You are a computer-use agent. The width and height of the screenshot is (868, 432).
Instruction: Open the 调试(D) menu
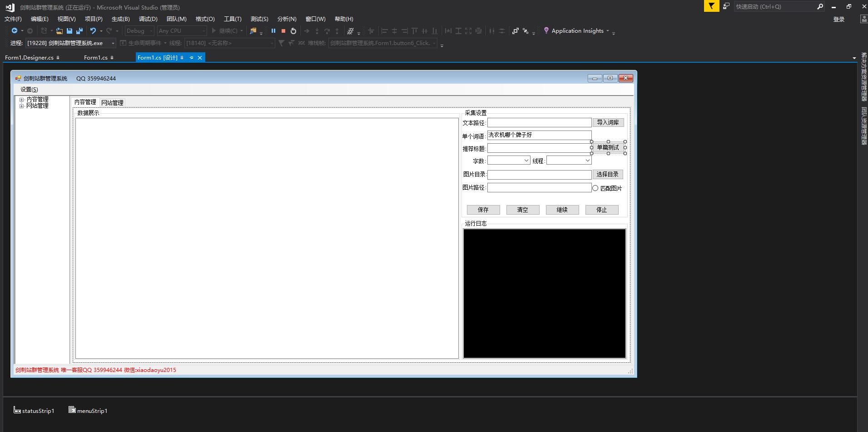(148, 19)
